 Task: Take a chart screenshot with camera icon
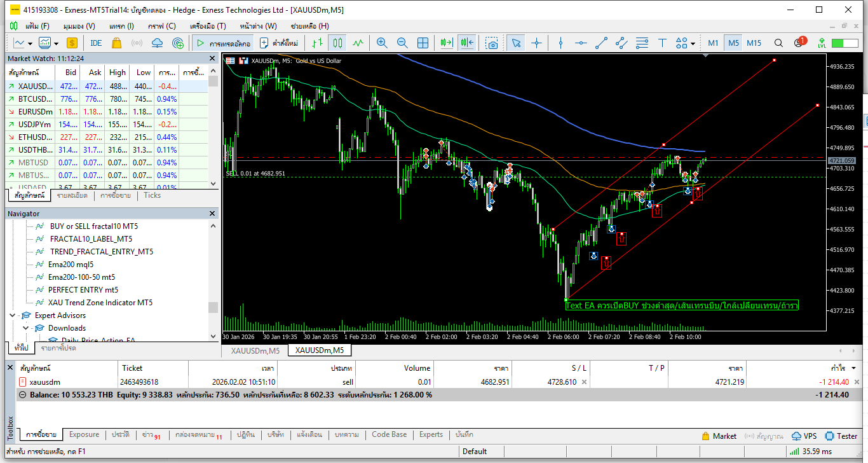492,43
